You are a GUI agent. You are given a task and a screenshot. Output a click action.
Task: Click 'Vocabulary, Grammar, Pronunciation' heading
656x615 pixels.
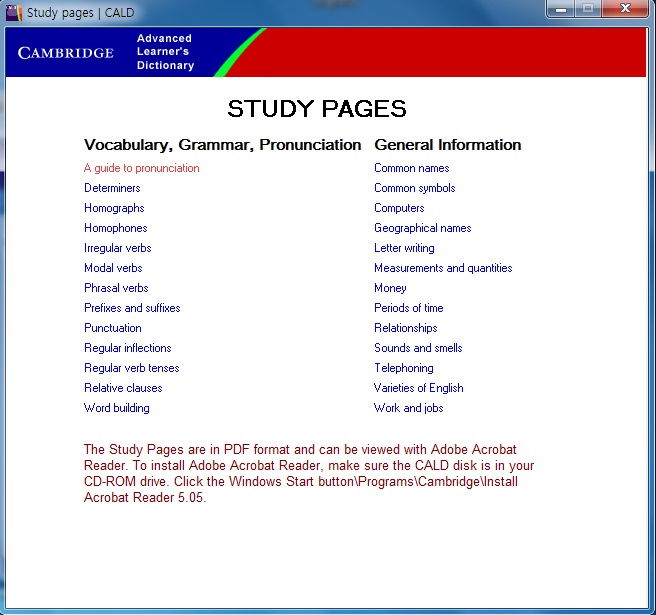(x=223, y=145)
